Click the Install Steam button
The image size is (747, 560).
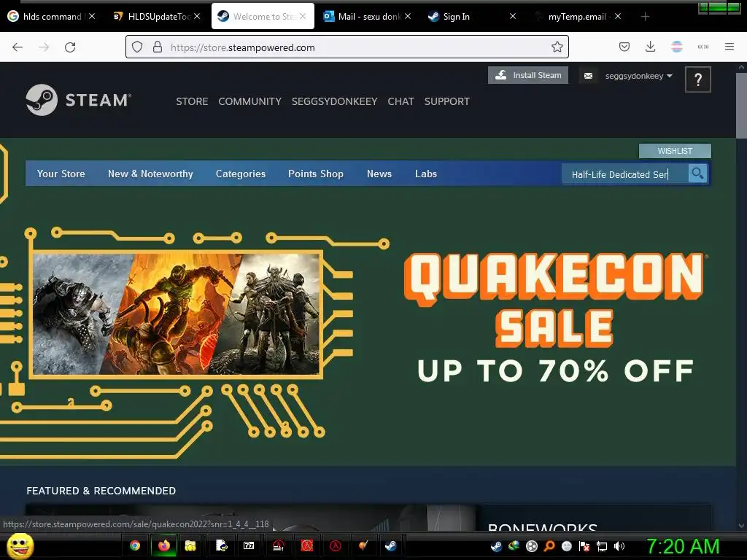[528, 75]
